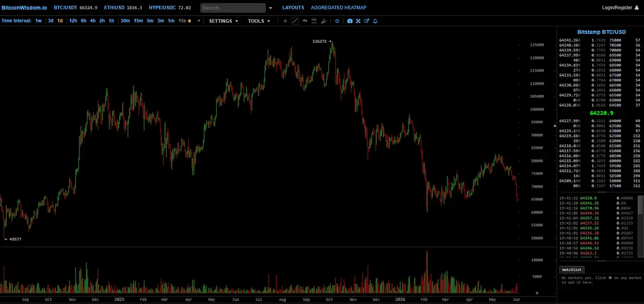
Task: Choose the 30m time interval
Action: tap(125, 21)
